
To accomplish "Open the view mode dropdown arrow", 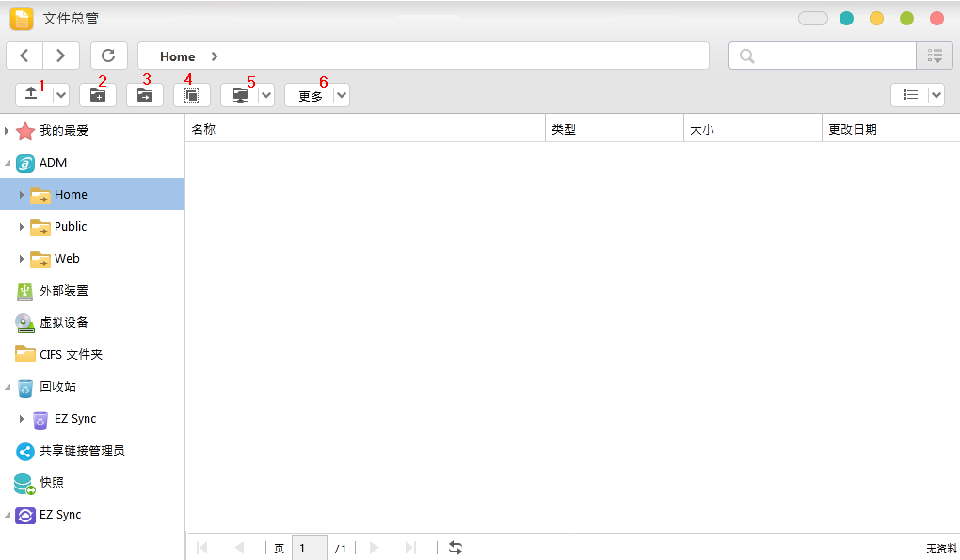I will (936, 95).
